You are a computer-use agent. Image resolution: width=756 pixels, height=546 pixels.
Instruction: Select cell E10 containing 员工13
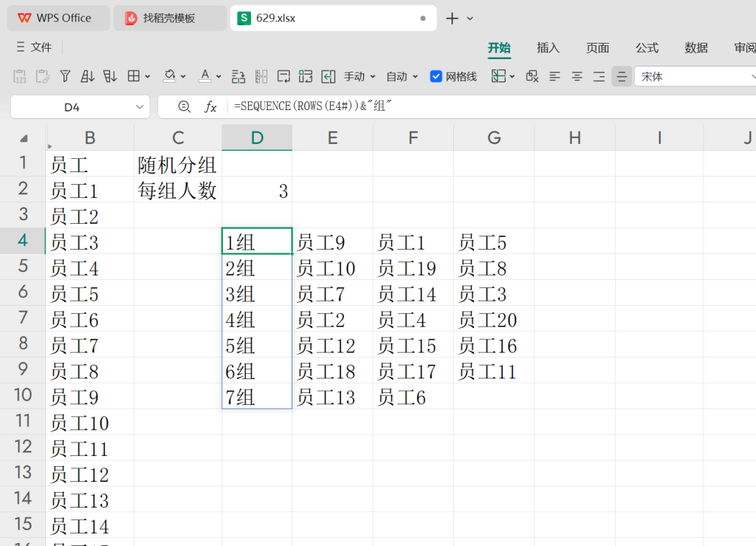(333, 397)
